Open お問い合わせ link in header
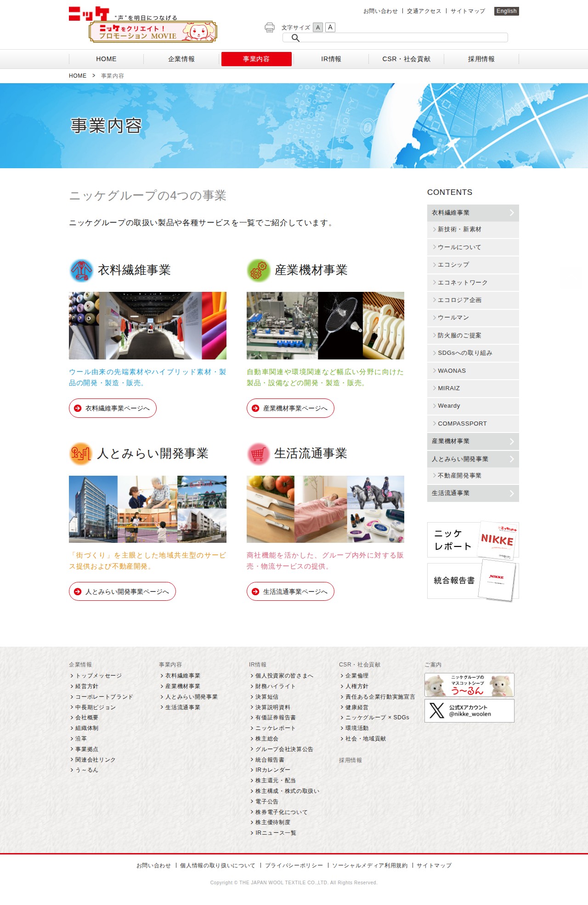Viewport: 588px width, 905px height. (x=380, y=11)
